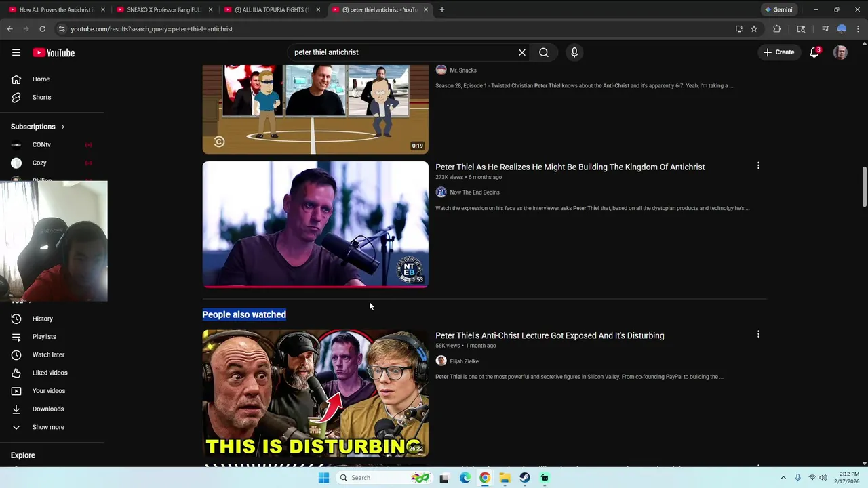Switch to SNEAKO X Professor Jiang tab
This screenshot has width=868, height=488.
click(163, 9)
